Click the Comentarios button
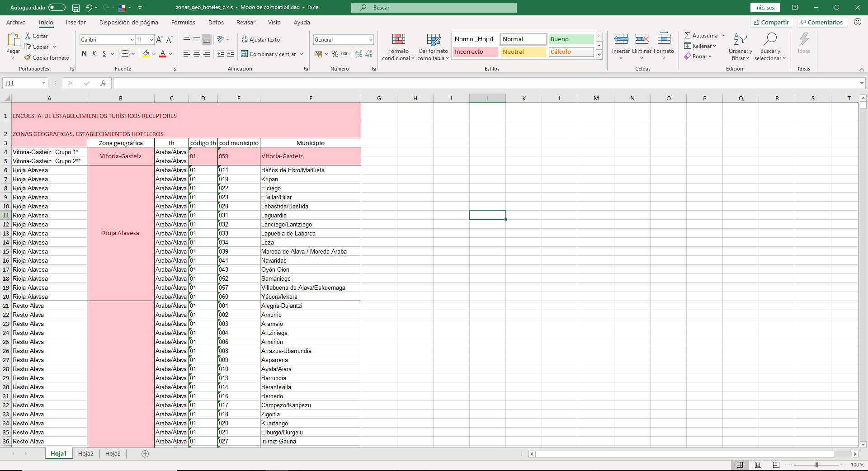Screen dimensions: 868x471 pyautogui.click(x=821, y=22)
